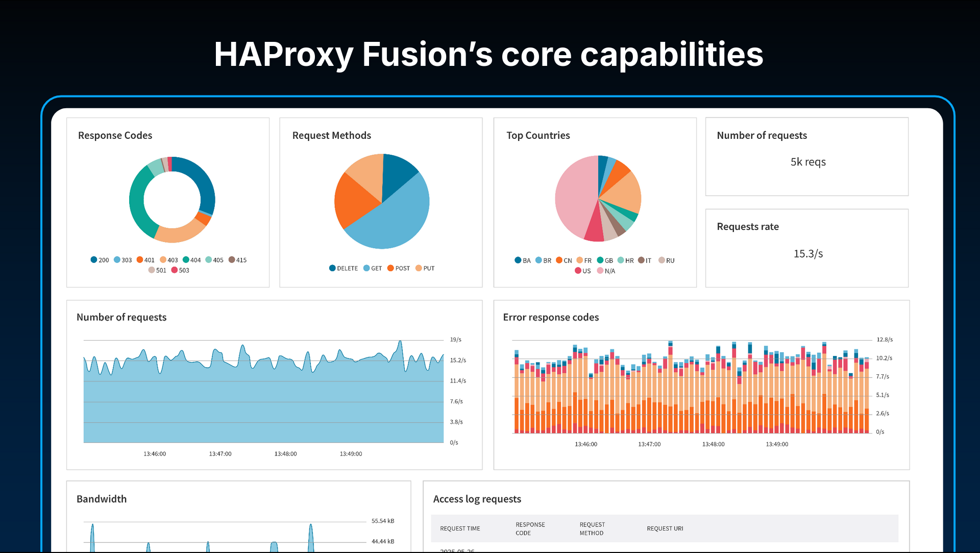Image resolution: width=980 pixels, height=553 pixels.
Task: Sort by the REQUEST URI column header
Action: (665, 528)
